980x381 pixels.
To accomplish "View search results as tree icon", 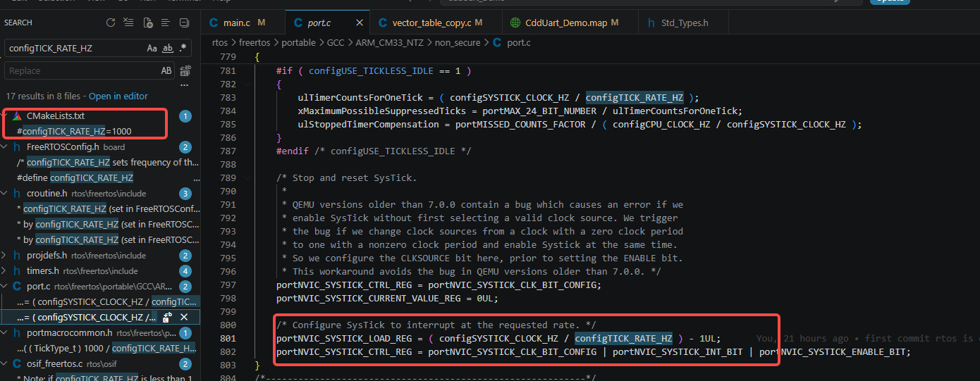I will pyautogui.click(x=166, y=23).
